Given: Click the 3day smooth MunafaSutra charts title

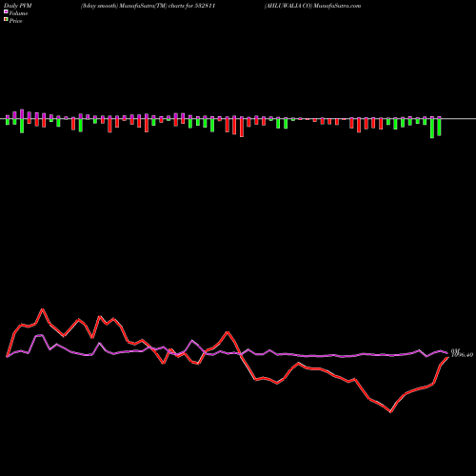Looking at the screenshot, I should point(149,6).
